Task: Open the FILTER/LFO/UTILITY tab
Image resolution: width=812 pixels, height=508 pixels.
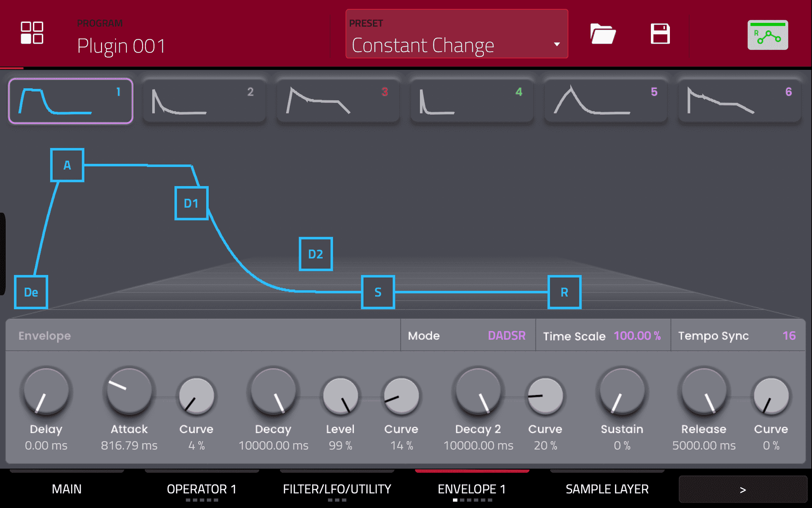Action: coord(337,489)
